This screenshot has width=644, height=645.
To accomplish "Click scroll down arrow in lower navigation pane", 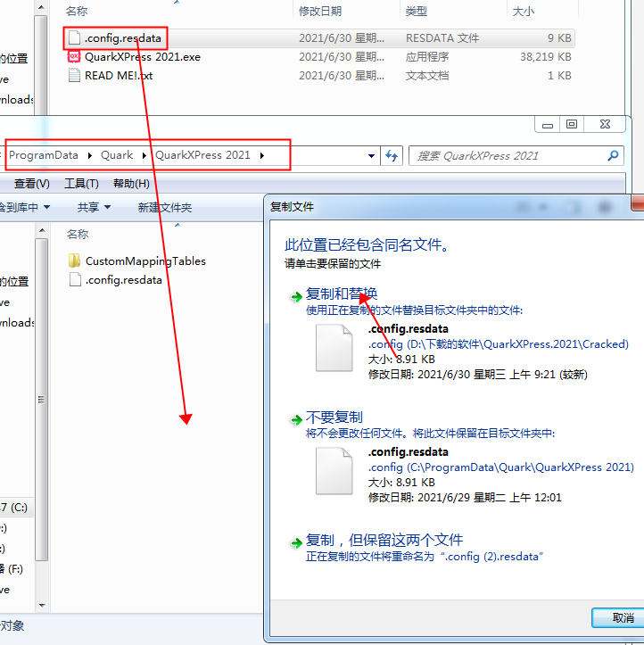I will [42, 605].
